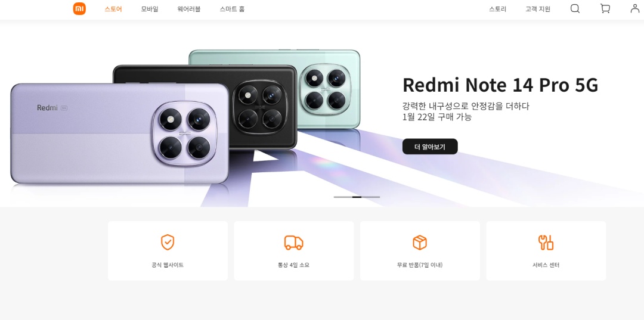Select the 스토어 menu item
Viewport: 644px width, 320px height.
[113, 9]
